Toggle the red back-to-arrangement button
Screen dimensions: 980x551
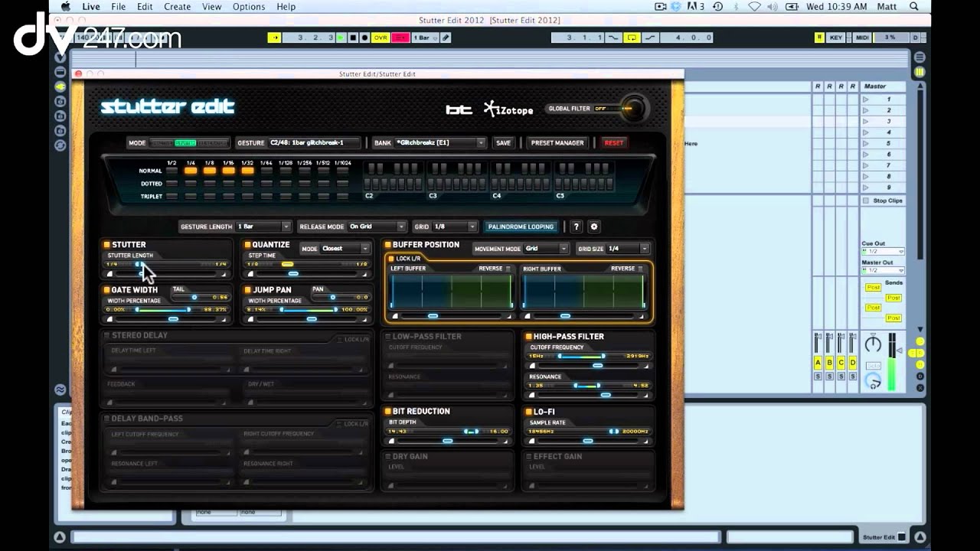[400, 37]
